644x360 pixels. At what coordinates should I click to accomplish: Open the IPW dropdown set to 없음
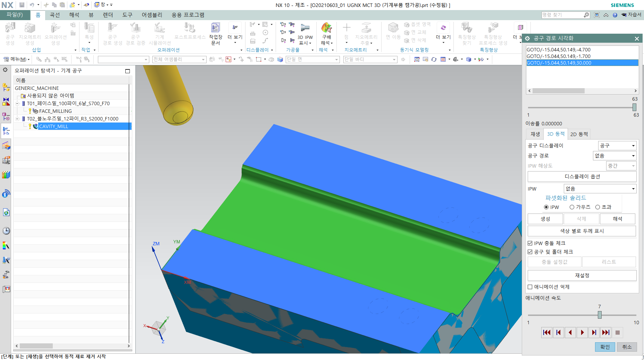coord(600,189)
